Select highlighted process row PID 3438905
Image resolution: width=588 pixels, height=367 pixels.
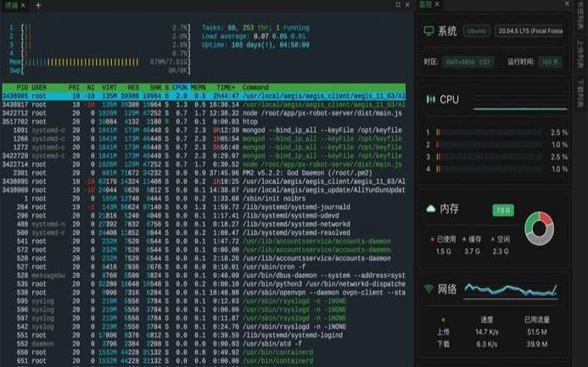[x=204, y=96]
